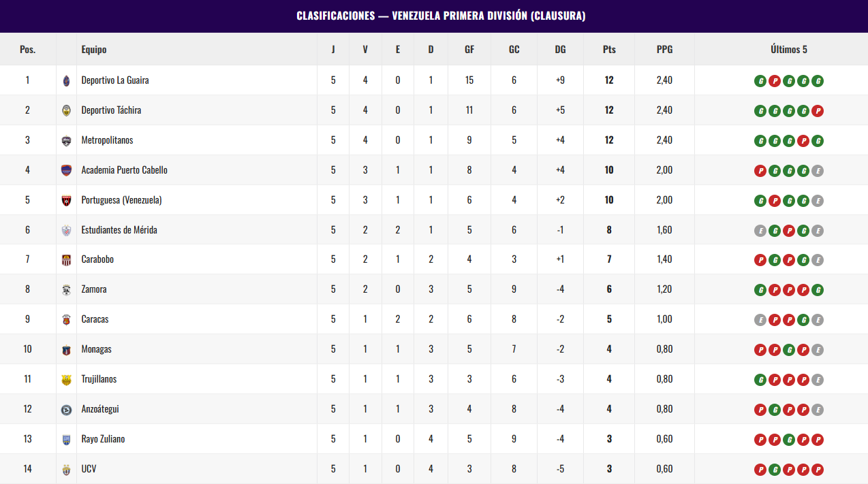Click the Metropolitanos team crest icon
Screen dimensions: 868x484
(66, 140)
